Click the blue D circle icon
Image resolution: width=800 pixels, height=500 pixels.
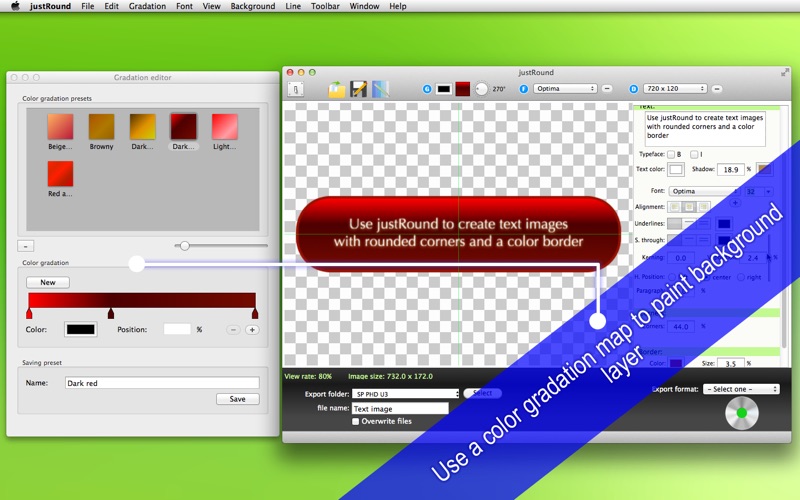pyautogui.click(x=634, y=89)
